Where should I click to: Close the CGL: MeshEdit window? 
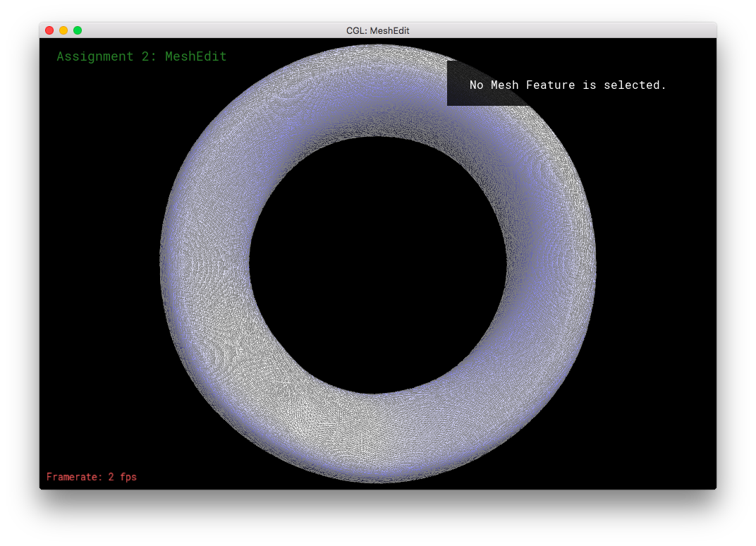49,30
